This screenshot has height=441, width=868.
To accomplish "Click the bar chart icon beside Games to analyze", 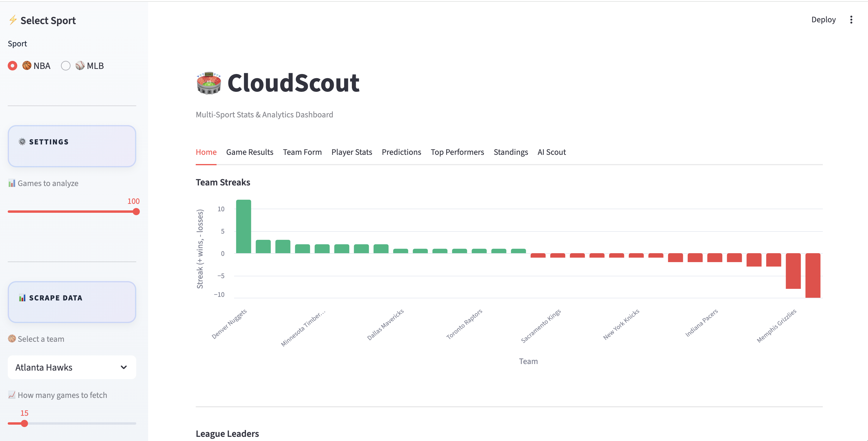I will point(12,183).
